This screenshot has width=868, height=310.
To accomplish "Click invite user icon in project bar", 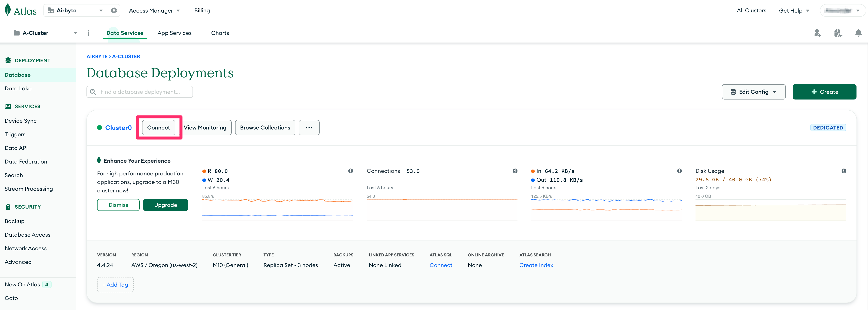I will [x=818, y=33].
